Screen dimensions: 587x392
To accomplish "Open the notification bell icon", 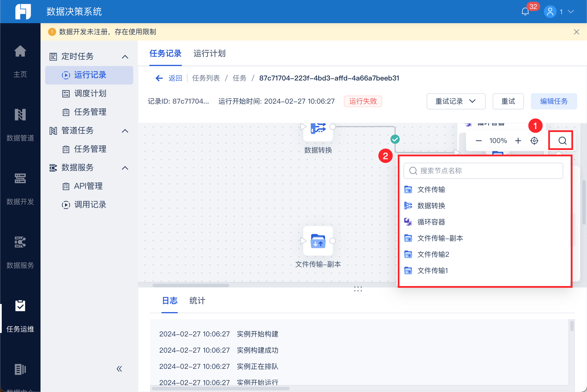I will pos(525,12).
